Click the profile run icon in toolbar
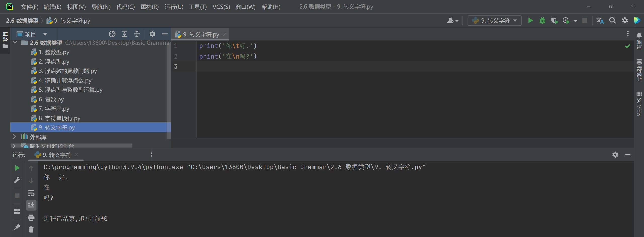 566,20
